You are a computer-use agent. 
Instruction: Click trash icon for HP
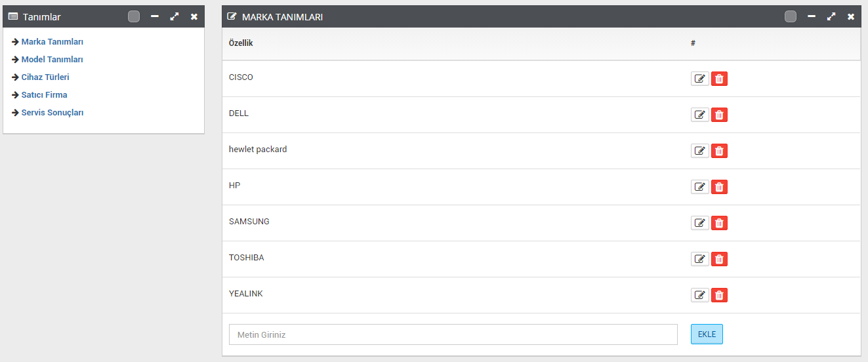click(x=720, y=187)
